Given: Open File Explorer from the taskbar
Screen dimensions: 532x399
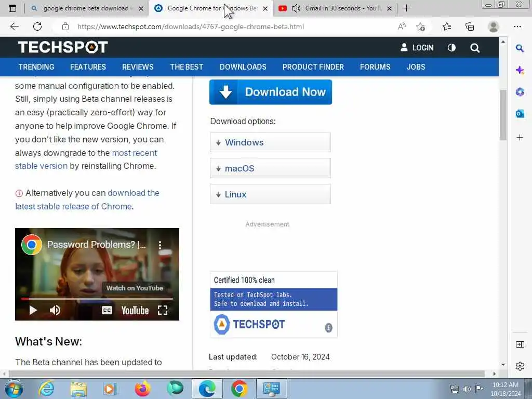Looking at the screenshot, I should click(78, 389).
